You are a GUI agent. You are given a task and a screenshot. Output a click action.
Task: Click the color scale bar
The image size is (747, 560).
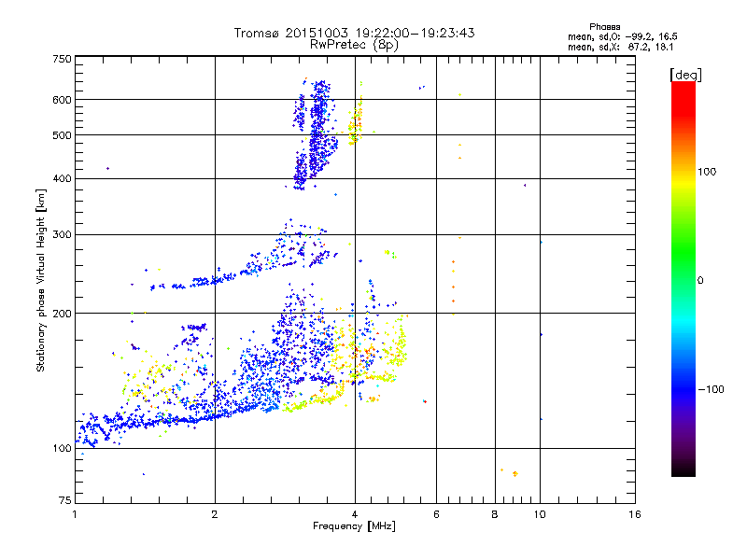tap(684, 278)
